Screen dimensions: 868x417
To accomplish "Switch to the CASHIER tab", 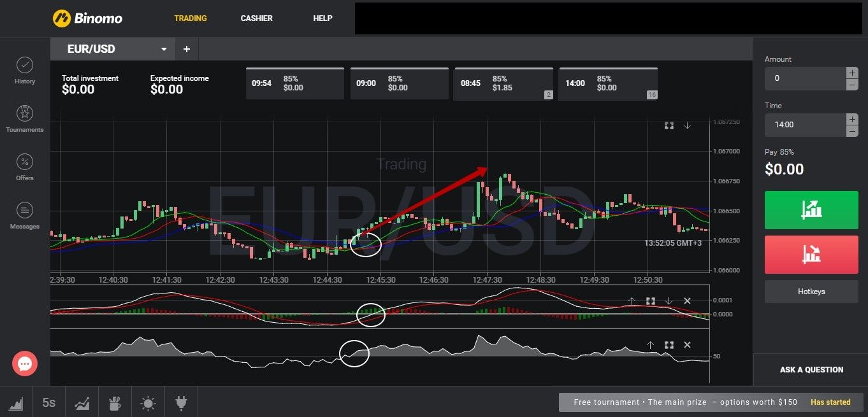I will click(257, 18).
